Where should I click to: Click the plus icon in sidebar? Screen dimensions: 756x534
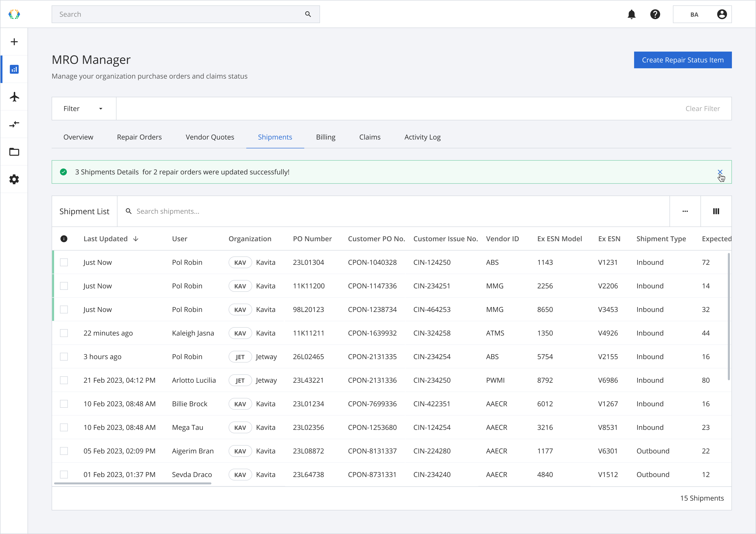14,42
